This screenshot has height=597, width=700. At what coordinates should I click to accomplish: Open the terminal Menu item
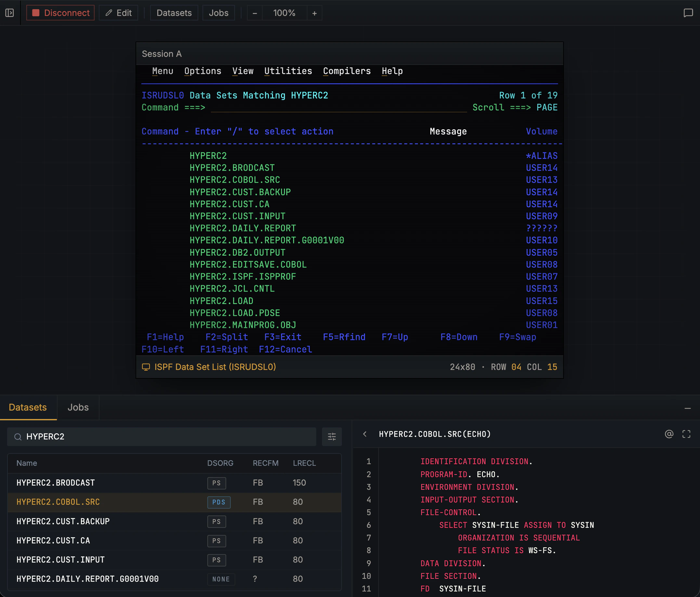162,71
